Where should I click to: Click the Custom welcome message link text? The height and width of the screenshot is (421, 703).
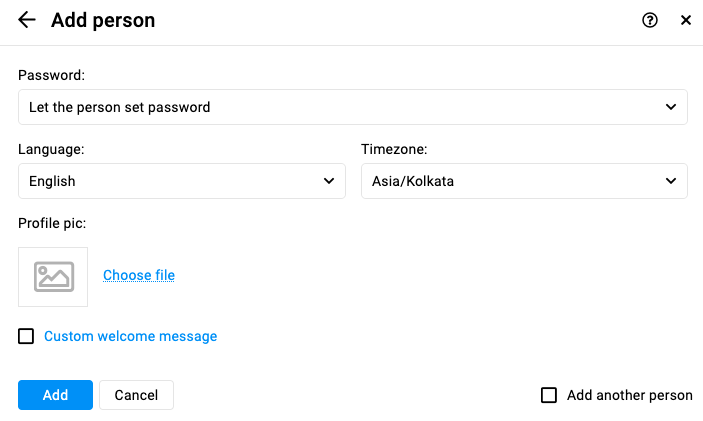(130, 336)
